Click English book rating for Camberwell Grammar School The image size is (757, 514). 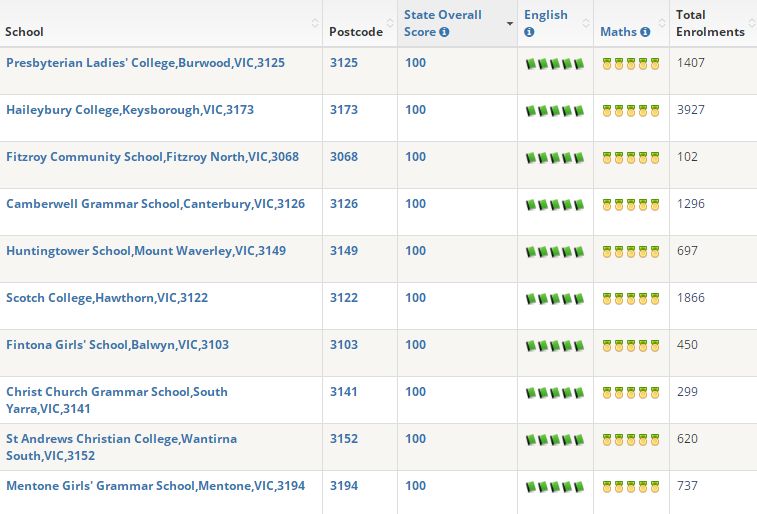tap(555, 205)
